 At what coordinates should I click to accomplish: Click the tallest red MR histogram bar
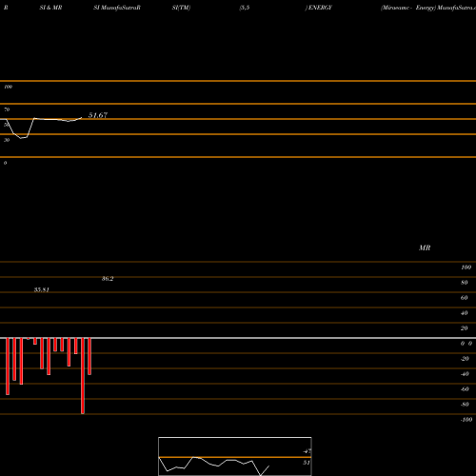83,376
